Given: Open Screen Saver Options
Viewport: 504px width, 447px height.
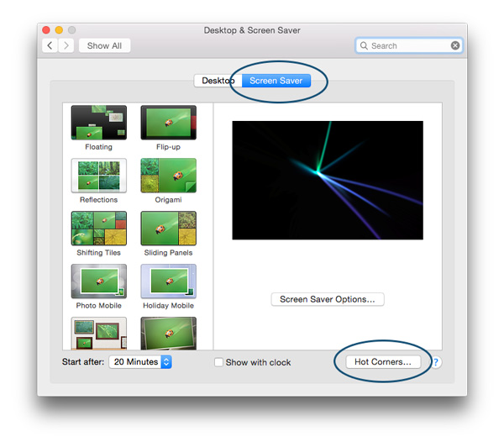Looking at the screenshot, I should pyautogui.click(x=328, y=299).
